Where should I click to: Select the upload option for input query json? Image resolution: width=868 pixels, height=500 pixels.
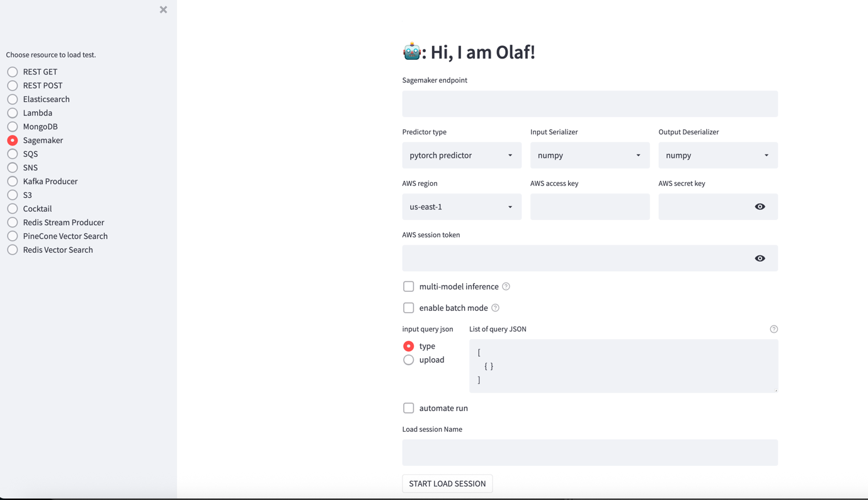[408, 359]
